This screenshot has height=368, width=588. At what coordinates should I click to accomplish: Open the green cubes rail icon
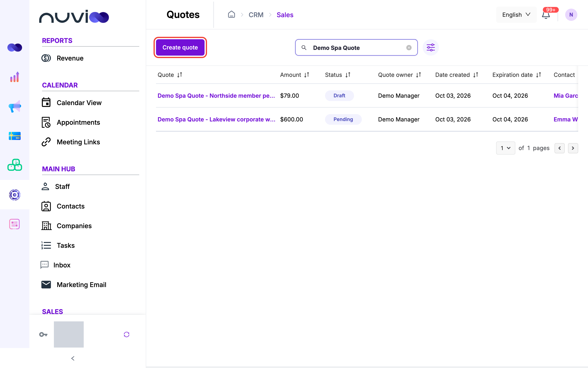pyautogui.click(x=14, y=165)
